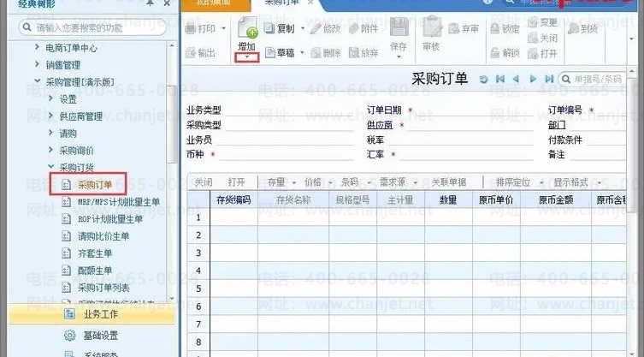Screen dimensions: 644x357
Task: Click the 修改 edit pencil icon
Action: click(316, 28)
